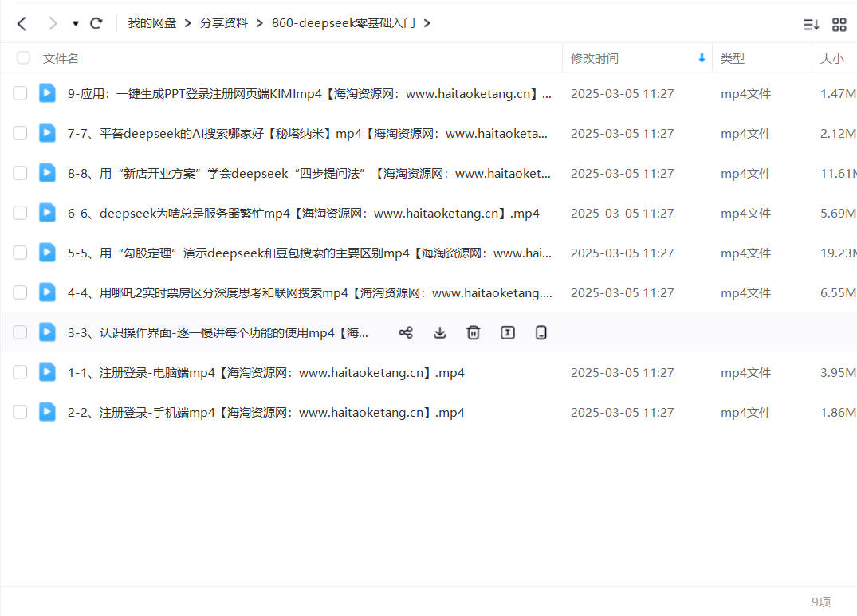Screen dimensions: 857x616
Task: Click 2025-03-05 11:27 date of 1-1 row
Action: tap(622, 373)
